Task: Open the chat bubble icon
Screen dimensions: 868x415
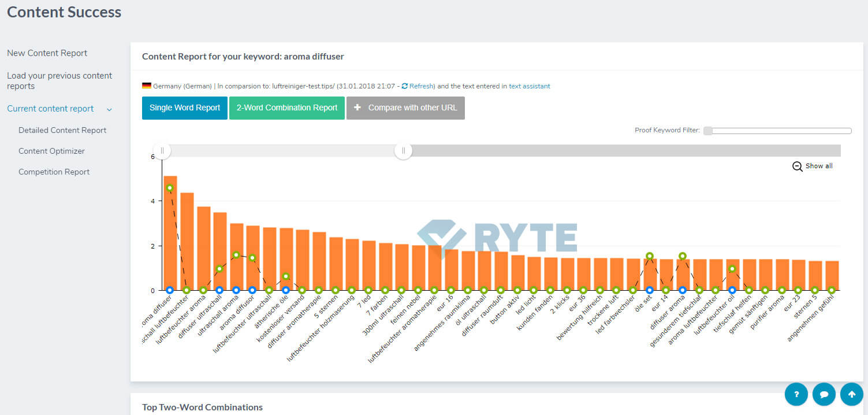Action: click(x=824, y=394)
